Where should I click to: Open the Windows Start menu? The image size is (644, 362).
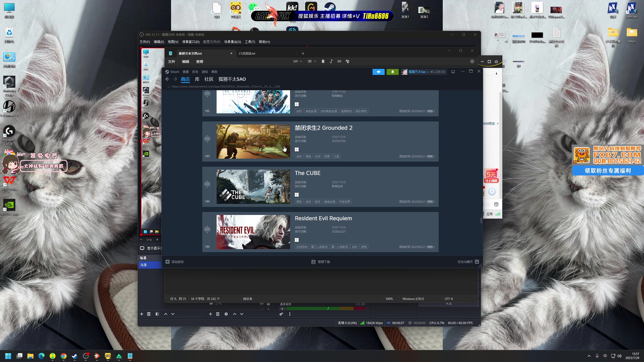click(x=8, y=356)
